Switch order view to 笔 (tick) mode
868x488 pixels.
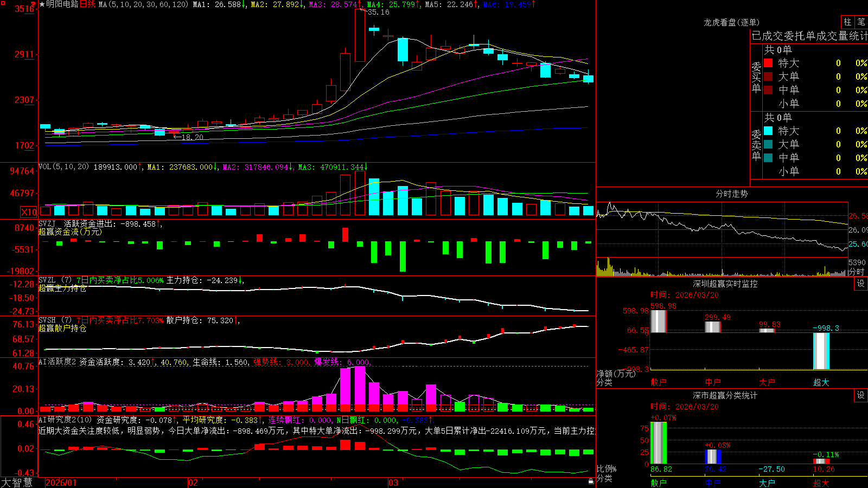pyautogui.click(x=861, y=22)
